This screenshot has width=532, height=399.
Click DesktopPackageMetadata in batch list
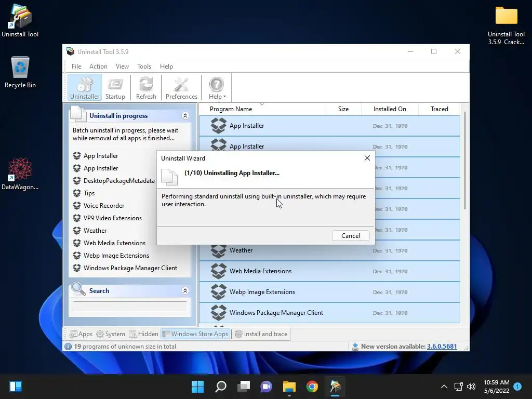click(x=119, y=181)
